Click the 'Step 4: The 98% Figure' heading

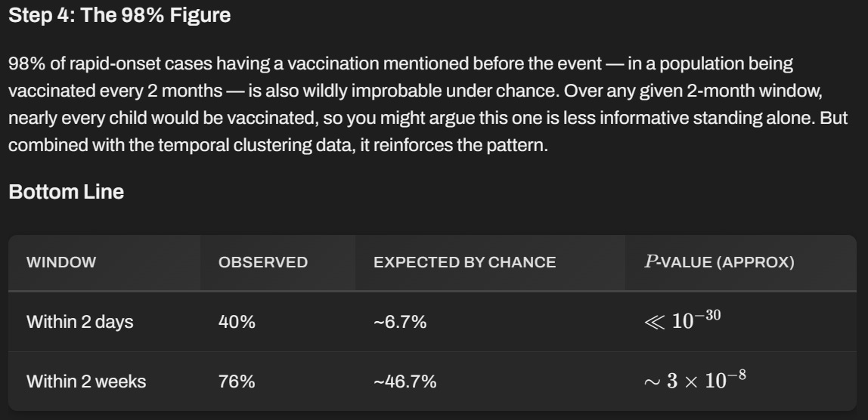119,16
